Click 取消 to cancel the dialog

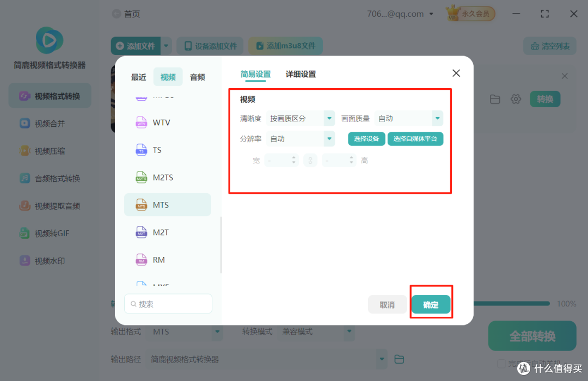pos(387,304)
